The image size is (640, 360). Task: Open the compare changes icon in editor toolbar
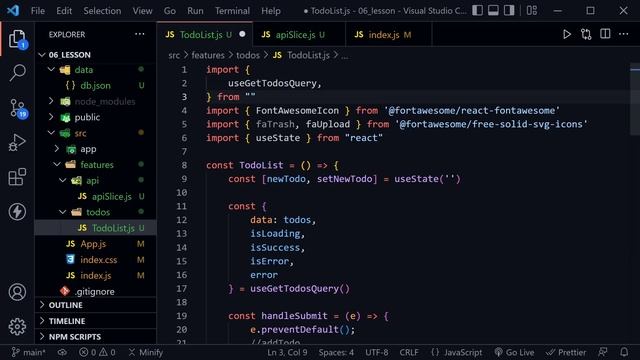tap(586, 34)
